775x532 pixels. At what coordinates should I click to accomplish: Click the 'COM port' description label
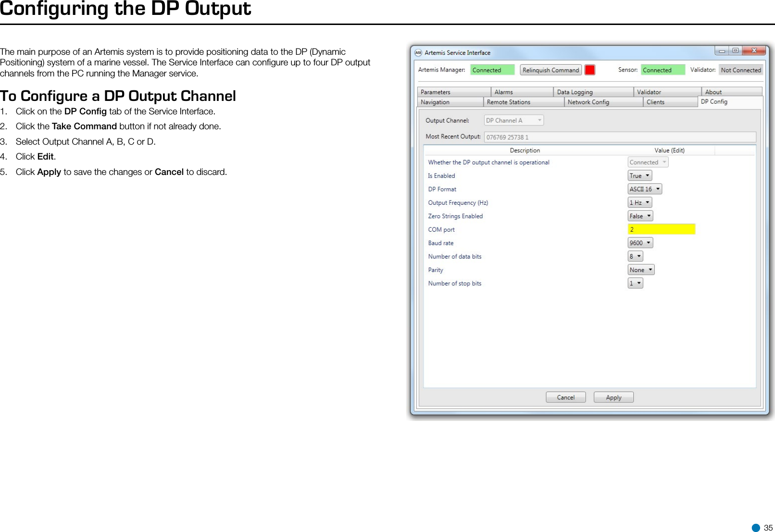point(441,230)
